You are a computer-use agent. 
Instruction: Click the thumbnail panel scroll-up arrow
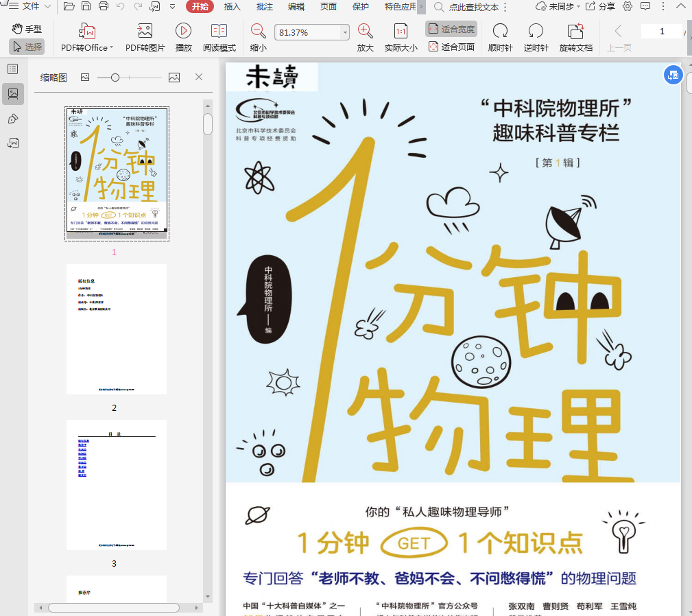208,106
